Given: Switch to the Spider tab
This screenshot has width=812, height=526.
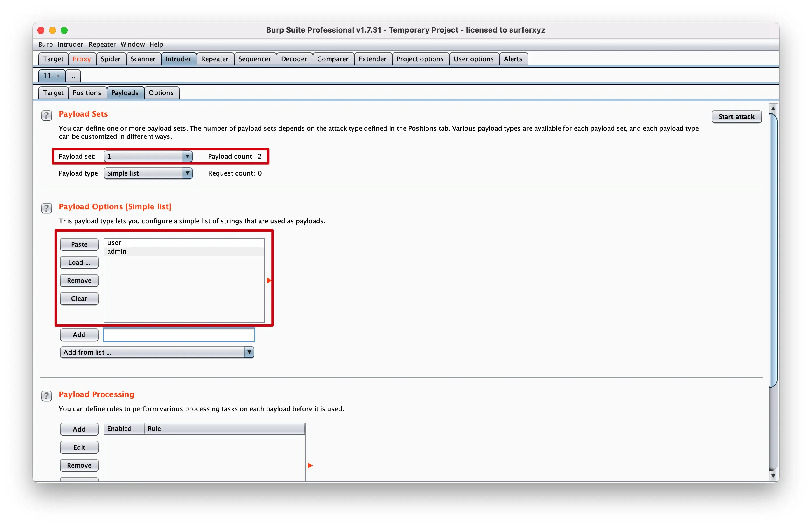Looking at the screenshot, I should point(111,59).
